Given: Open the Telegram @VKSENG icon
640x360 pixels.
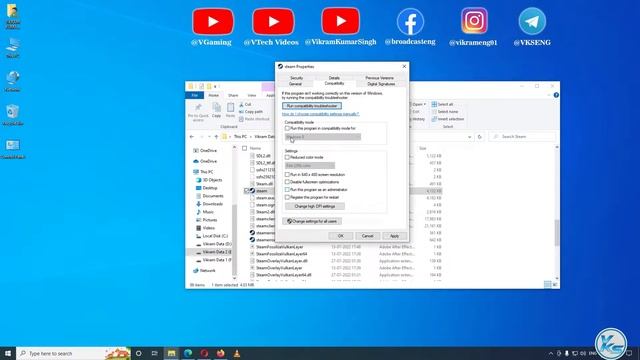Looking at the screenshot, I should pyautogui.click(x=532, y=21).
